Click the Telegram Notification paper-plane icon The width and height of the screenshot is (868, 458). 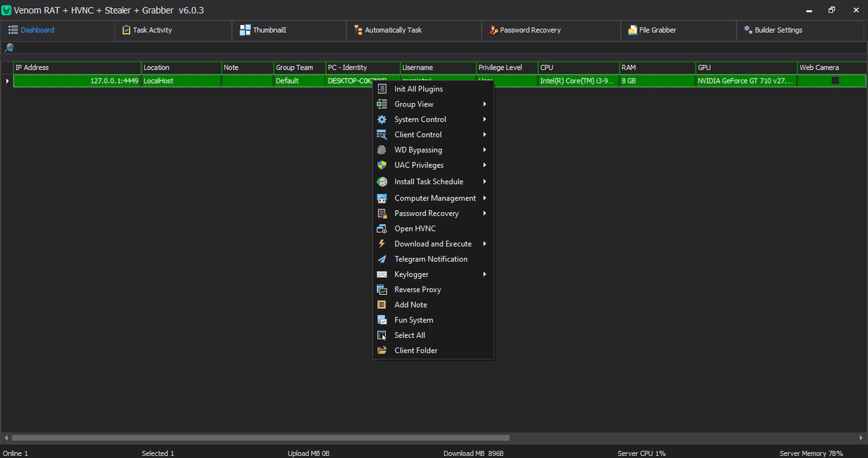point(382,259)
